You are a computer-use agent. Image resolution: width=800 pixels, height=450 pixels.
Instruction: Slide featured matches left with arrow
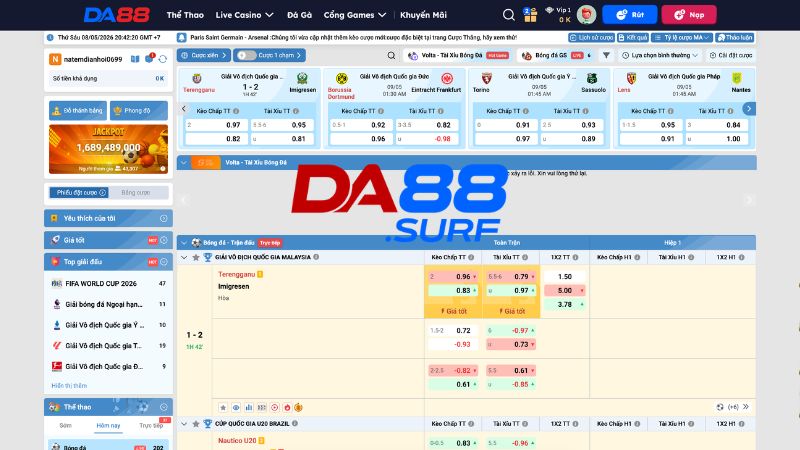coord(184,109)
